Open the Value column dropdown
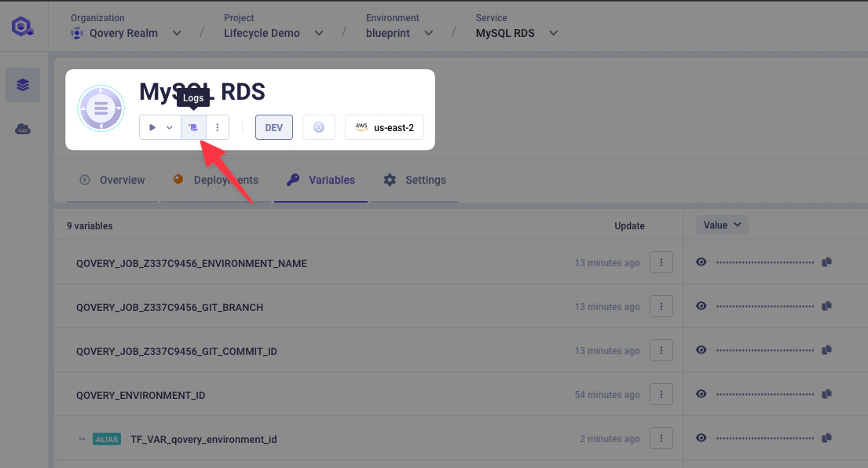868x468 pixels. click(x=721, y=225)
